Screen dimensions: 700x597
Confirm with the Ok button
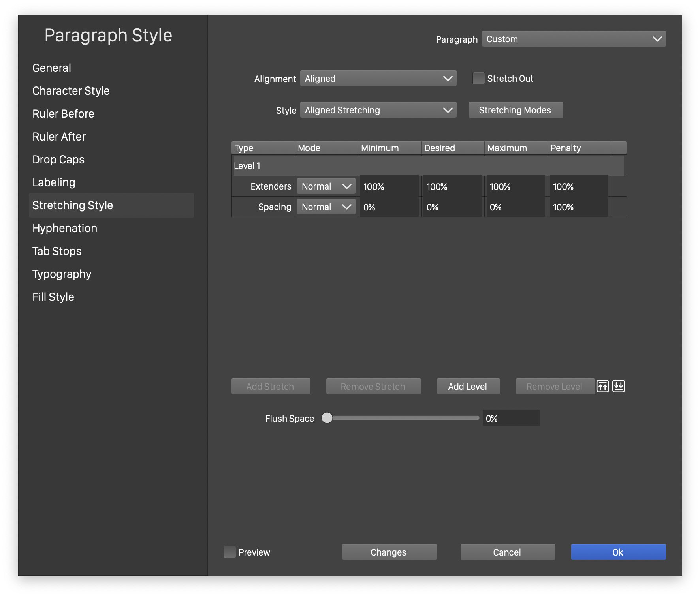coord(618,552)
